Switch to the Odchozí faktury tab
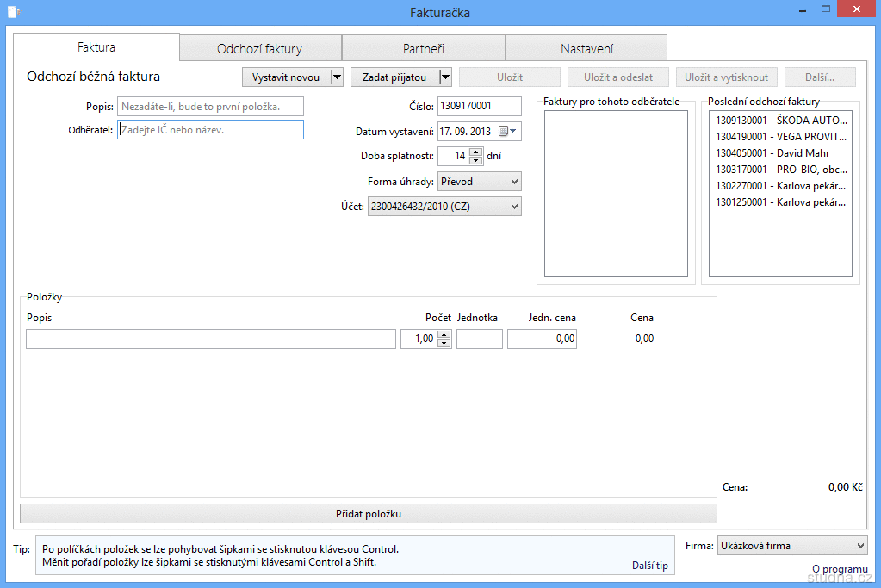The image size is (881, 588). click(x=259, y=49)
